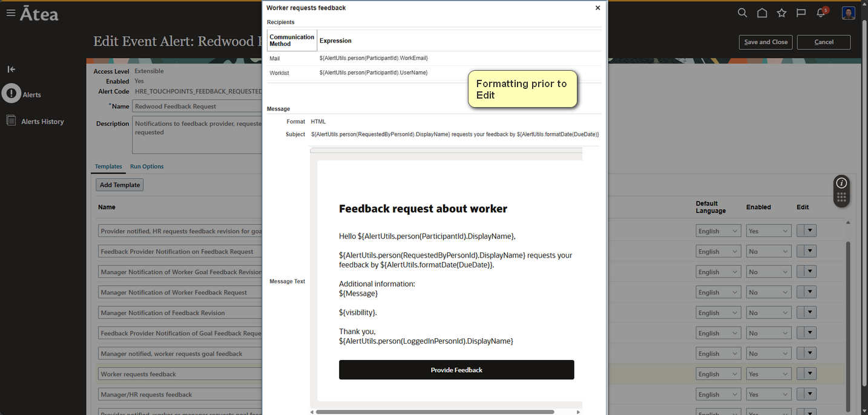Open language dropdown for Provider notified HR row
The height and width of the screenshot is (415, 868).
(718, 231)
